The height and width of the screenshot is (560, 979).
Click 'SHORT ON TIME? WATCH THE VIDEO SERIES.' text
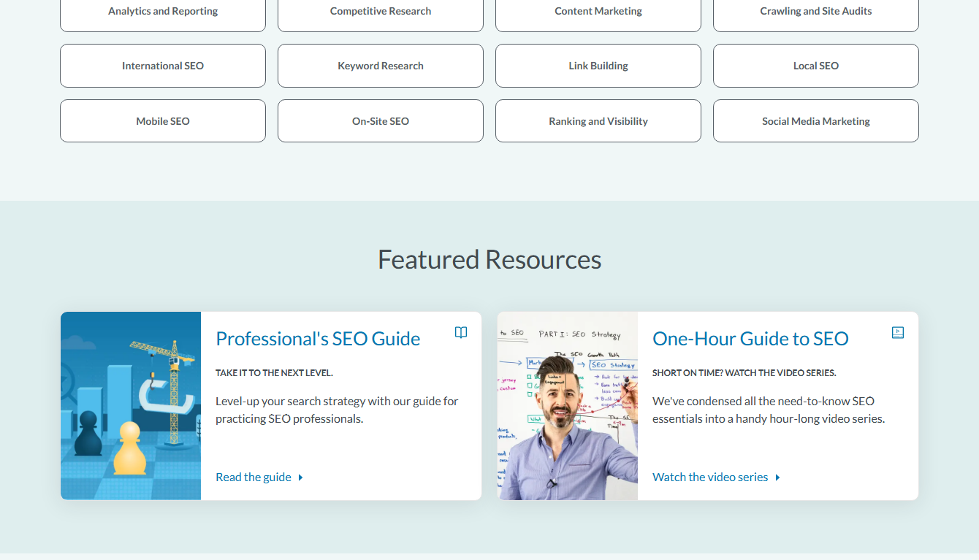coord(744,373)
